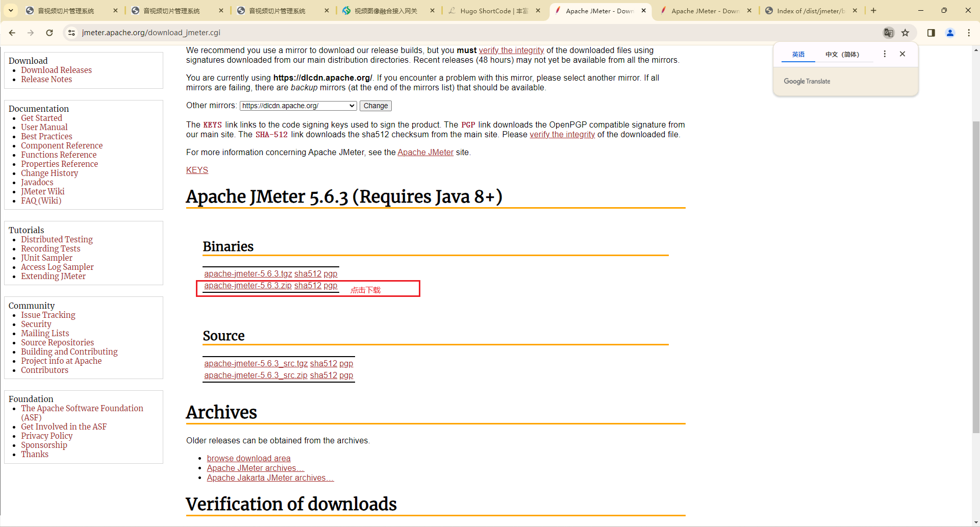Close the Google Translate popup
The width and height of the screenshot is (980, 527).
click(902, 54)
